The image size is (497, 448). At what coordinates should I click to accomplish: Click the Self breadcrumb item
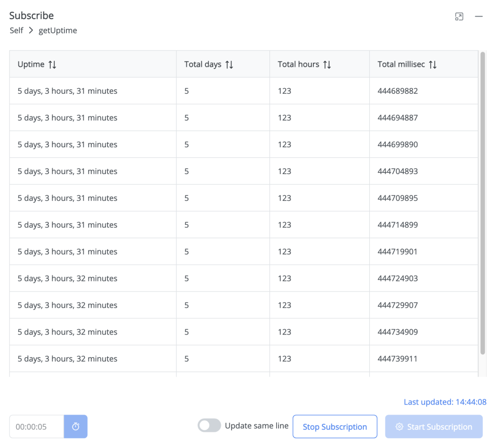[16, 30]
